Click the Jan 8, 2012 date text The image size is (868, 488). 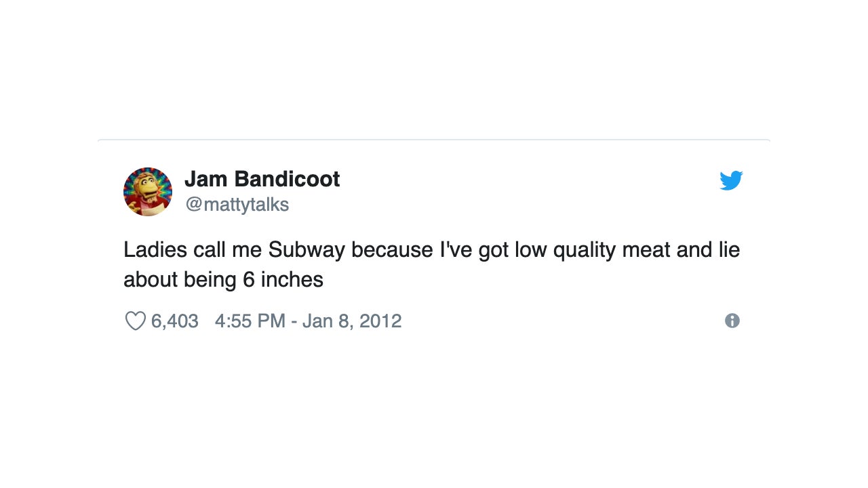tap(352, 321)
